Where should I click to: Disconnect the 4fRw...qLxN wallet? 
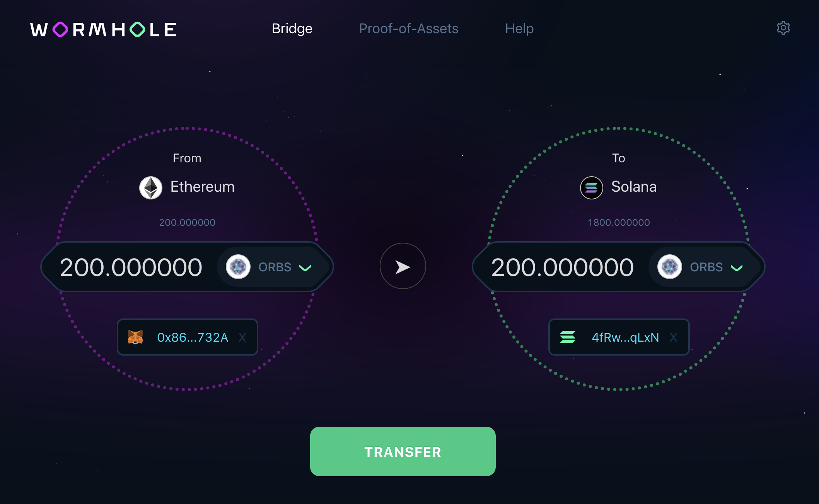(674, 337)
